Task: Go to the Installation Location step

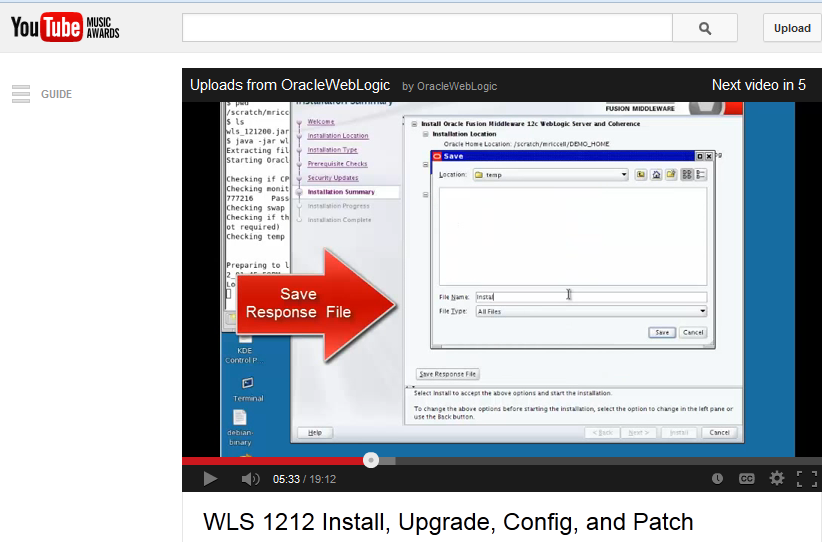Action: tap(338, 136)
